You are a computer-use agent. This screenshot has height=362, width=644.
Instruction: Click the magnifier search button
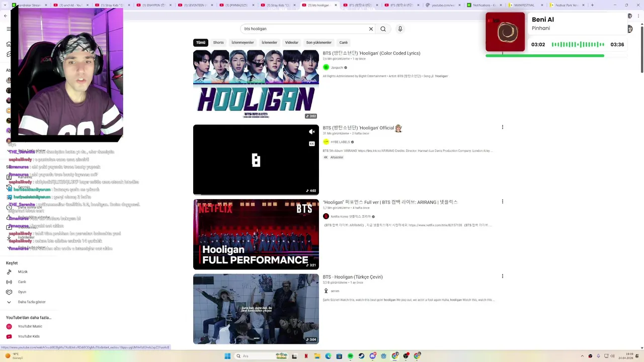383,29
